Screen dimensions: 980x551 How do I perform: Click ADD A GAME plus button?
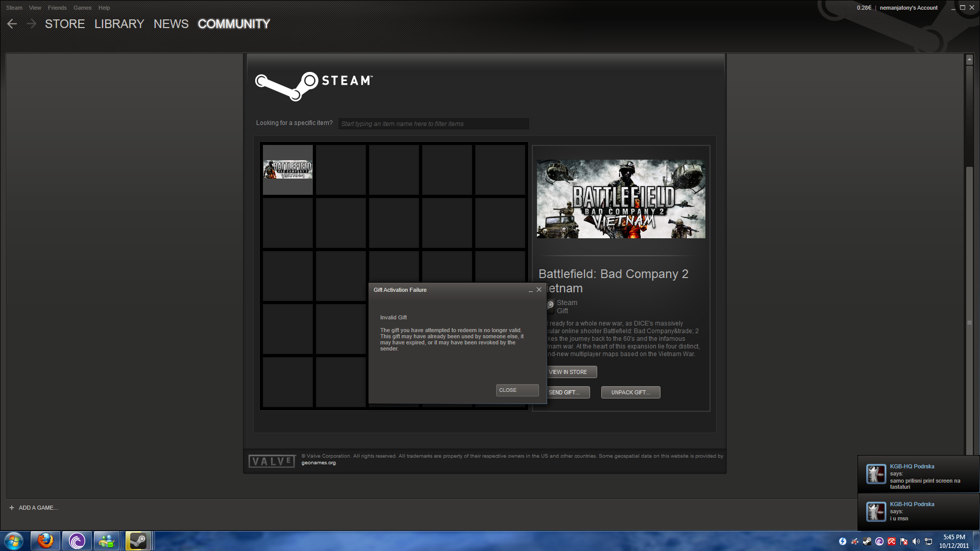[x=11, y=508]
